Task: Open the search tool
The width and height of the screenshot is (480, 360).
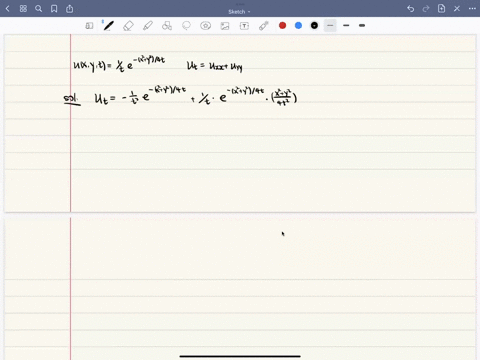Action: coord(39,9)
